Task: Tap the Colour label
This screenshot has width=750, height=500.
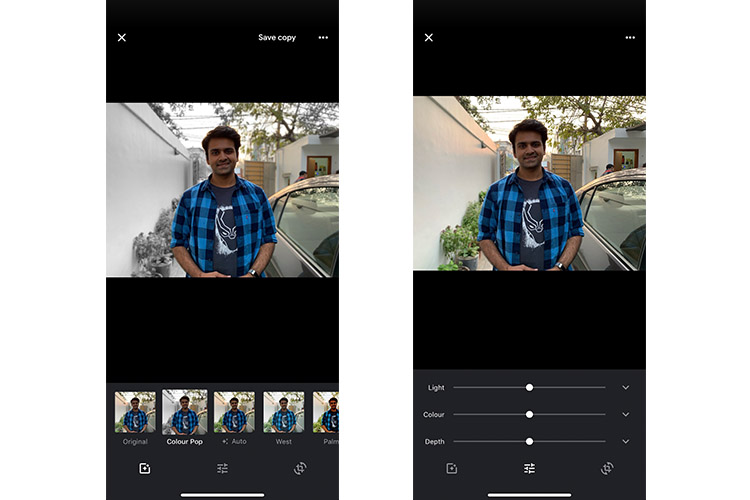Action: tap(434, 414)
